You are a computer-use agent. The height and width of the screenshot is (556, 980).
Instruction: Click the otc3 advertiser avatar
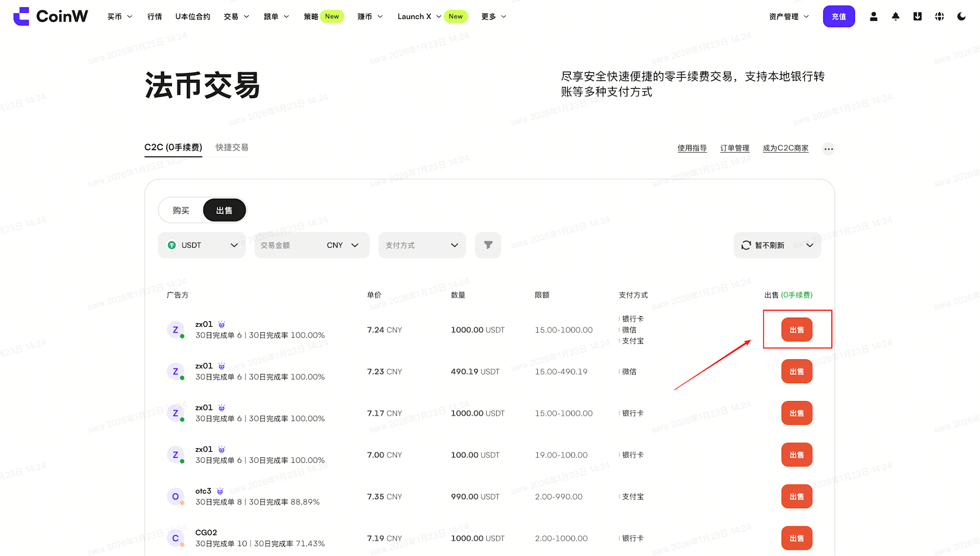[175, 497]
